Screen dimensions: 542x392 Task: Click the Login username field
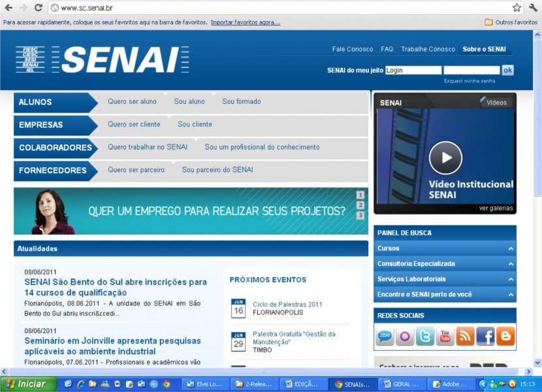[x=413, y=71]
